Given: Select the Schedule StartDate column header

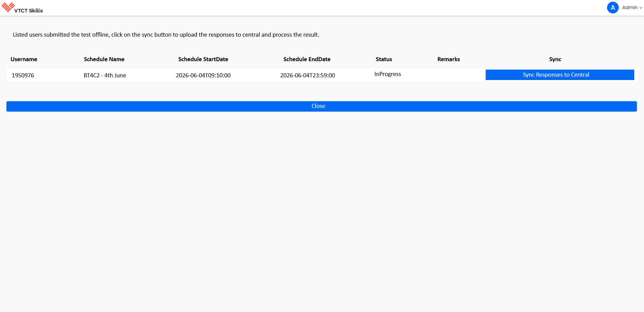Looking at the screenshot, I should (x=203, y=59).
